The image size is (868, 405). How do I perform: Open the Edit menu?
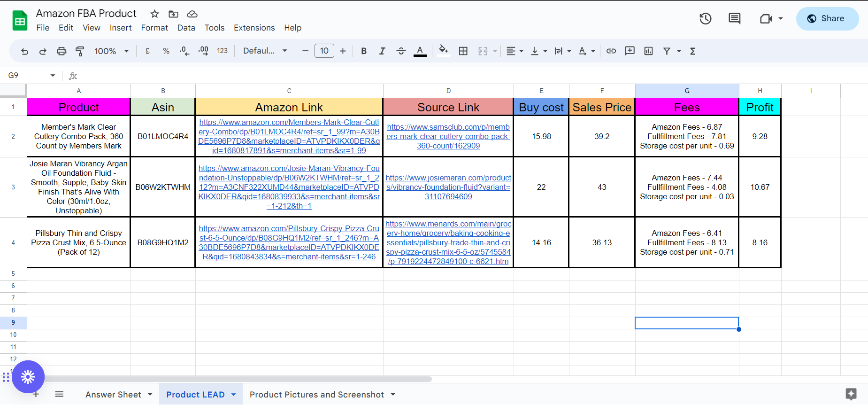click(x=66, y=28)
